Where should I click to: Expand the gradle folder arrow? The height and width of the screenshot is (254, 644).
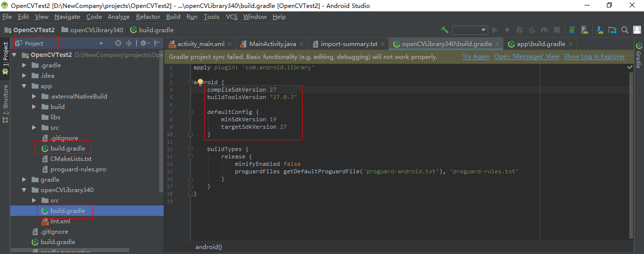24,180
